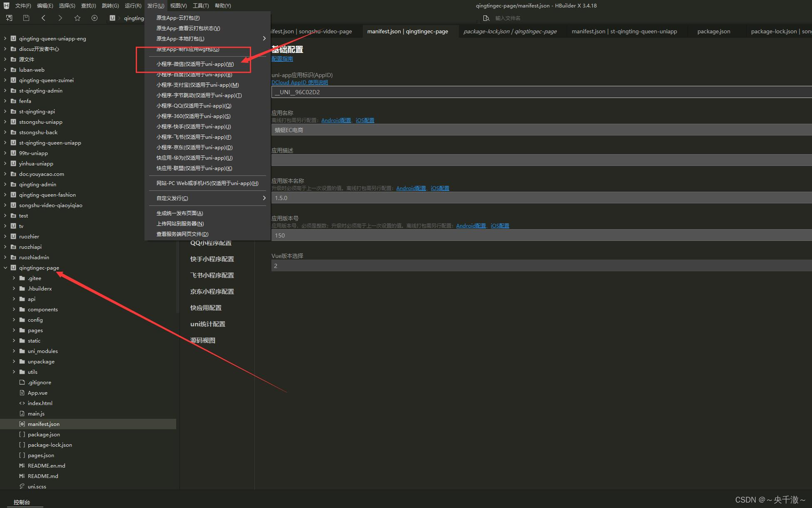Click the static folder icon
Image resolution: width=812 pixels, height=508 pixels.
[x=22, y=340]
